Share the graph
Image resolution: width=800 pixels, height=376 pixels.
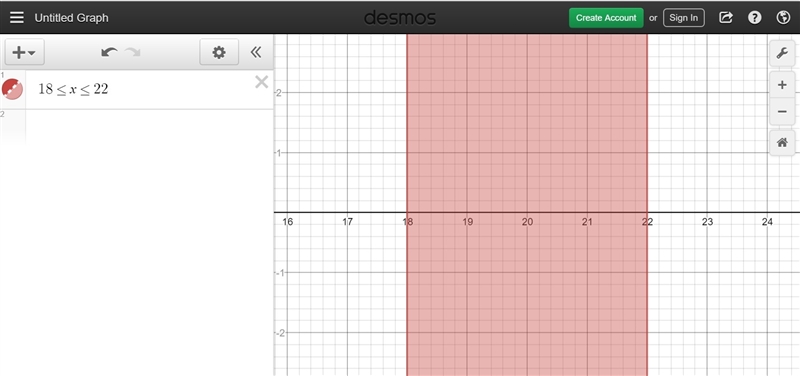pos(726,17)
